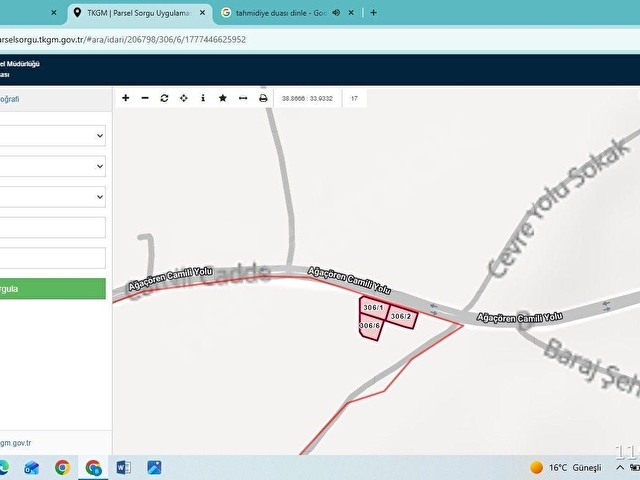Image resolution: width=640 pixels, height=480 pixels.
Task: Open the third dropdown in the query panel
Action: 52,197
